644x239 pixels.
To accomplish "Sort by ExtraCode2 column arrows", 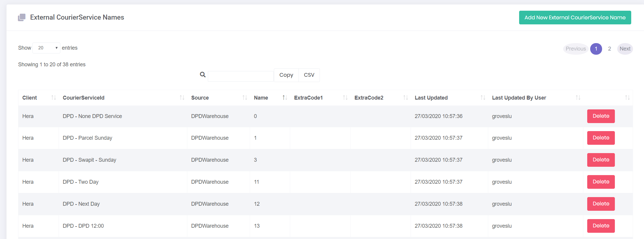I will click(406, 98).
